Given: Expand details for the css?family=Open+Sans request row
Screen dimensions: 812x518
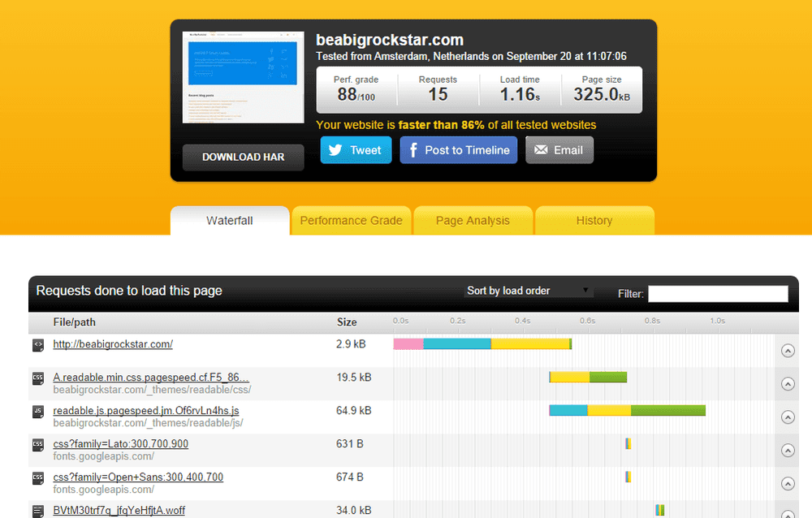Looking at the screenshot, I should [788, 483].
